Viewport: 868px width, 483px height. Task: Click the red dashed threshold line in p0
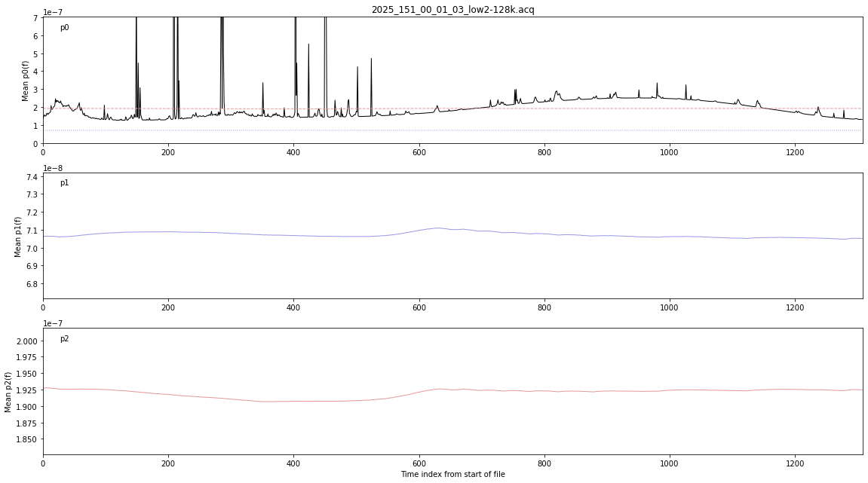click(452, 109)
